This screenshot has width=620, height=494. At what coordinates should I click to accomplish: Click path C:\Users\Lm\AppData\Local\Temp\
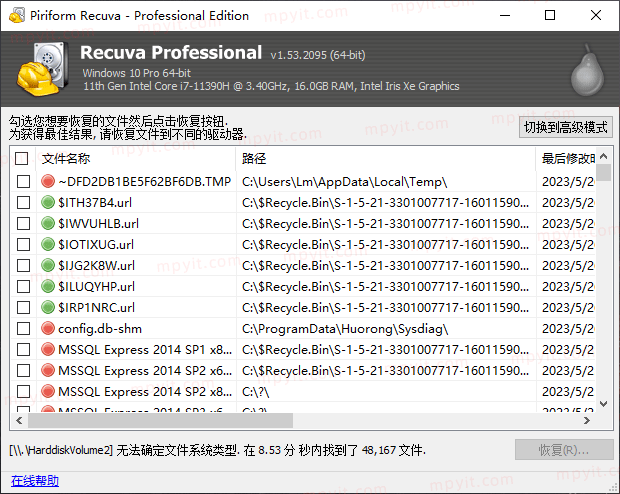(344, 182)
